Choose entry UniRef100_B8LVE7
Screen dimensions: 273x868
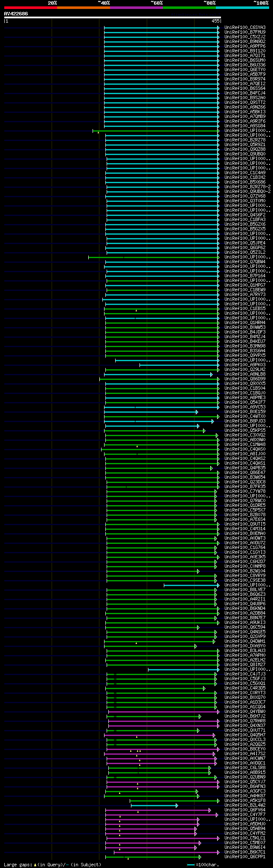click(245, 590)
